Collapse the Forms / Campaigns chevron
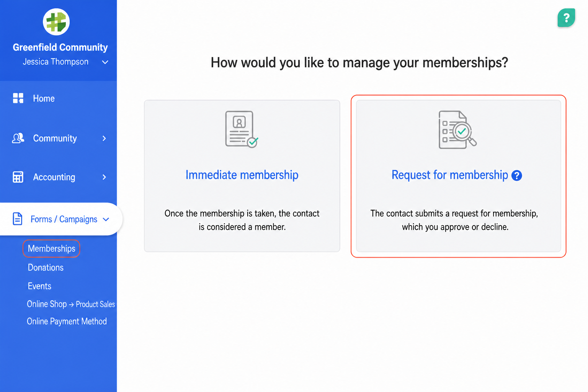 [106, 219]
